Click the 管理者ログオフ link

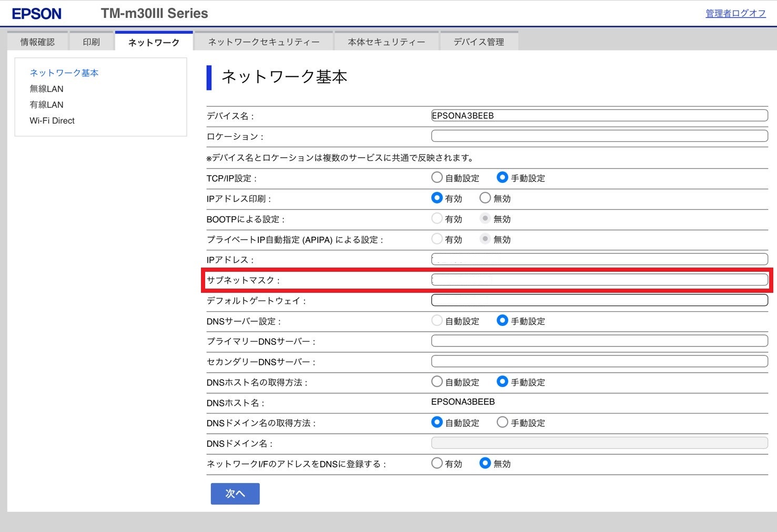pyautogui.click(x=735, y=13)
